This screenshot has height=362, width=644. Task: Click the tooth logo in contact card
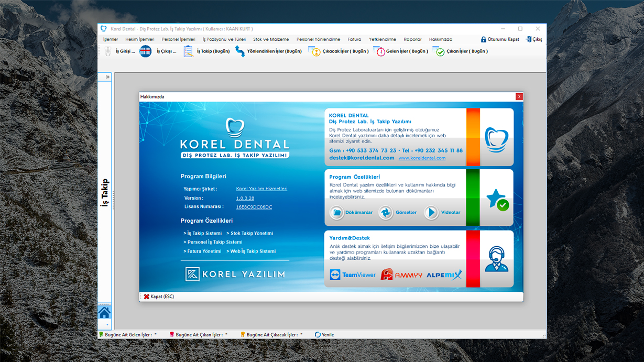coord(497,139)
